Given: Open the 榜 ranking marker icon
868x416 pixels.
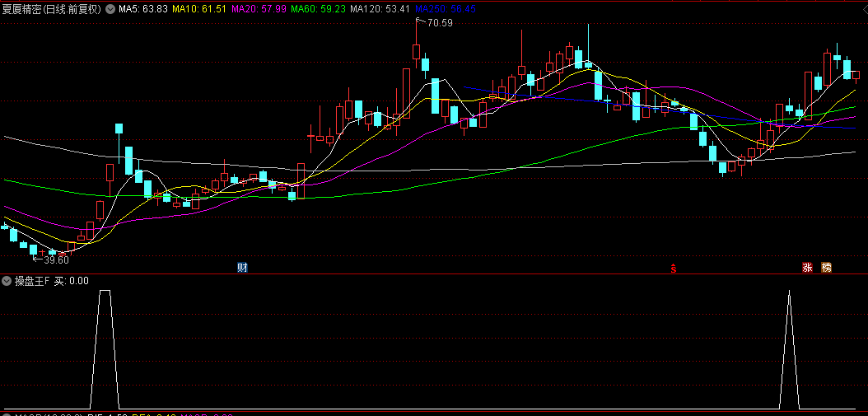Looking at the screenshot, I should (827, 268).
